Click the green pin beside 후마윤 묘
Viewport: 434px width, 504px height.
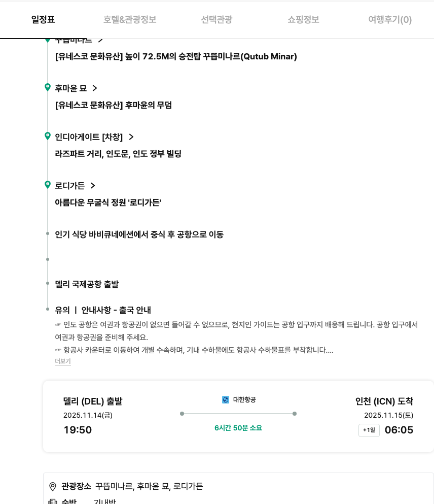pos(48,87)
